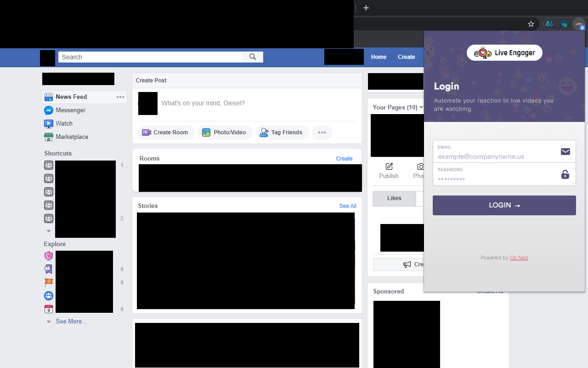Click the Create Room camera icon
The width and height of the screenshot is (588, 368).
(147, 132)
